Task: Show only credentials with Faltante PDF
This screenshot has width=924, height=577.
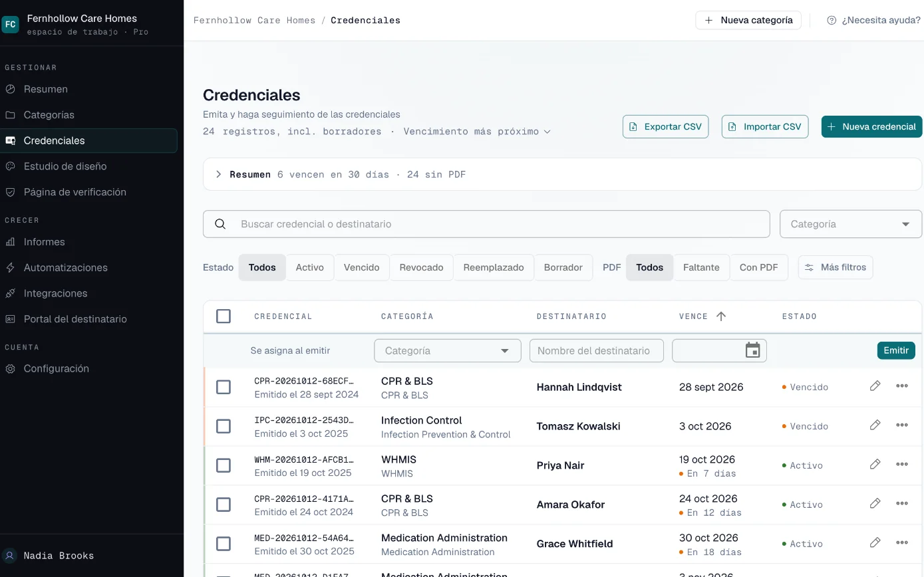Action: click(701, 267)
